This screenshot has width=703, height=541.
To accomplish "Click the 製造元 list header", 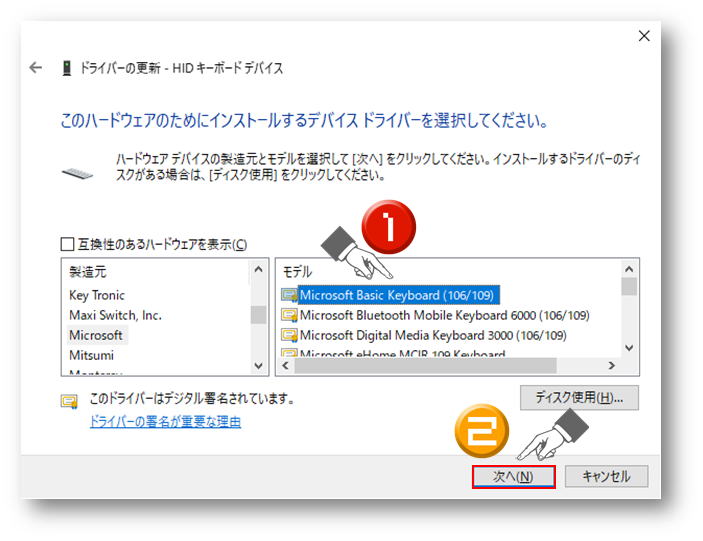I will tap(87, 272).
